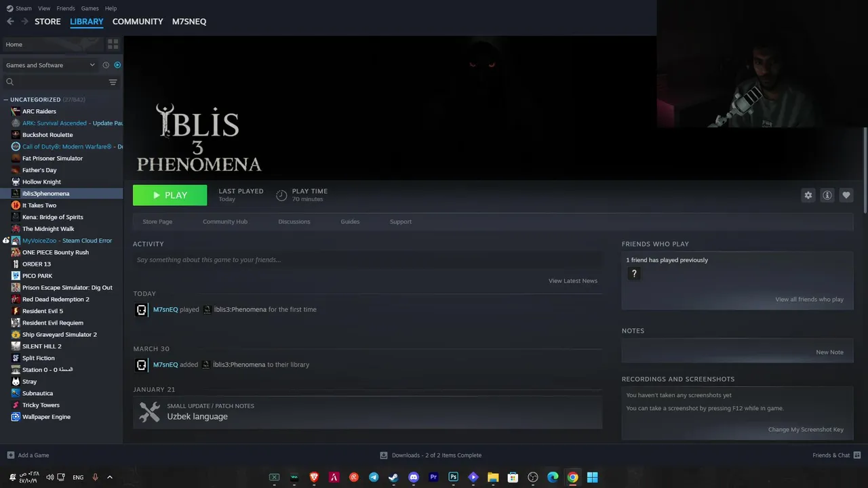Create a New Note
Screen dimensions: 868x488
click(829, 352)
